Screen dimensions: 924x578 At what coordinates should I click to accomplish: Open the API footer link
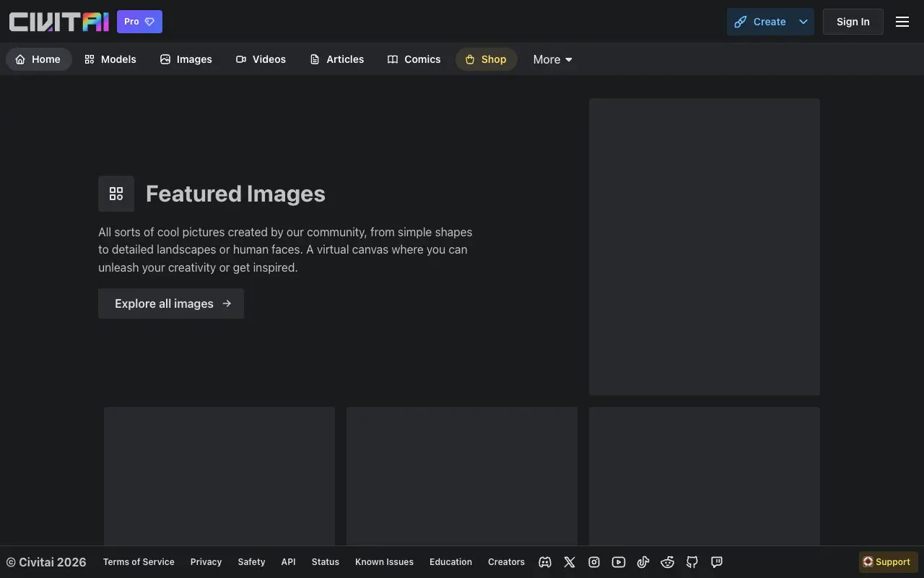(x=288, y=562)
